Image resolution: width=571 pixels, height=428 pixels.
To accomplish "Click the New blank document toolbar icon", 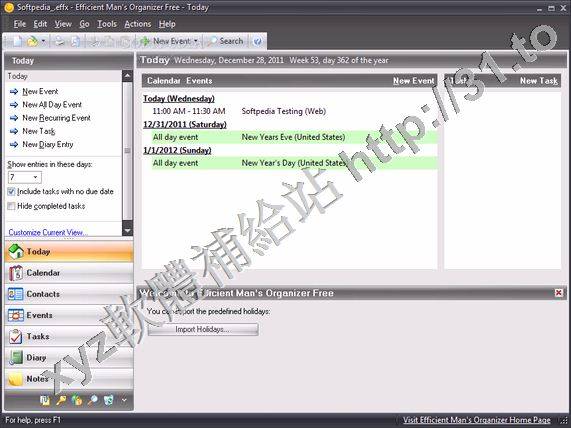I will pos(17,41).
